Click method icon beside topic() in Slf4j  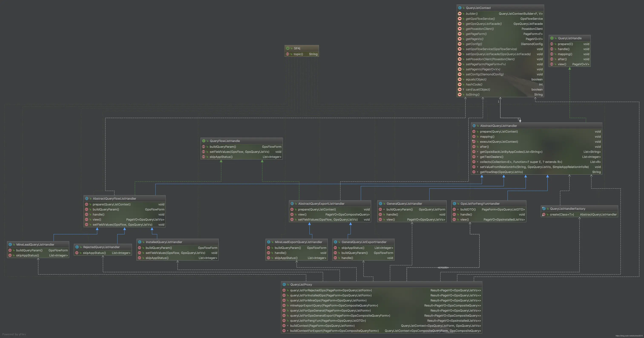point(287,54)
